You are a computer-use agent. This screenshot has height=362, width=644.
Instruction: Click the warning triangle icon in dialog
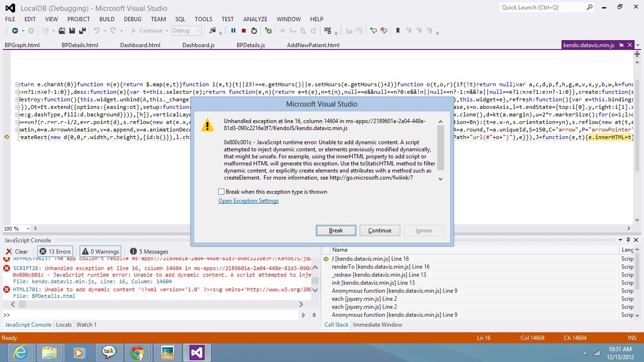[207, 125]
